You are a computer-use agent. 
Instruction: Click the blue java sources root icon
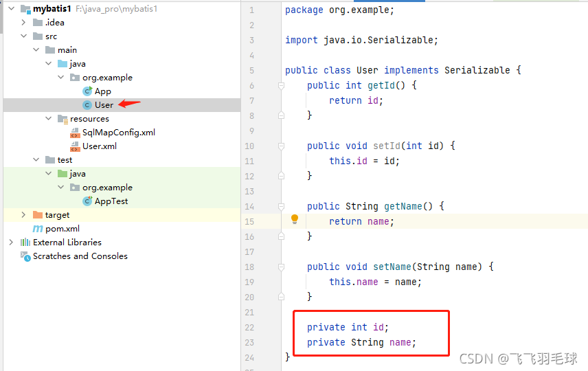click(63, 64)
